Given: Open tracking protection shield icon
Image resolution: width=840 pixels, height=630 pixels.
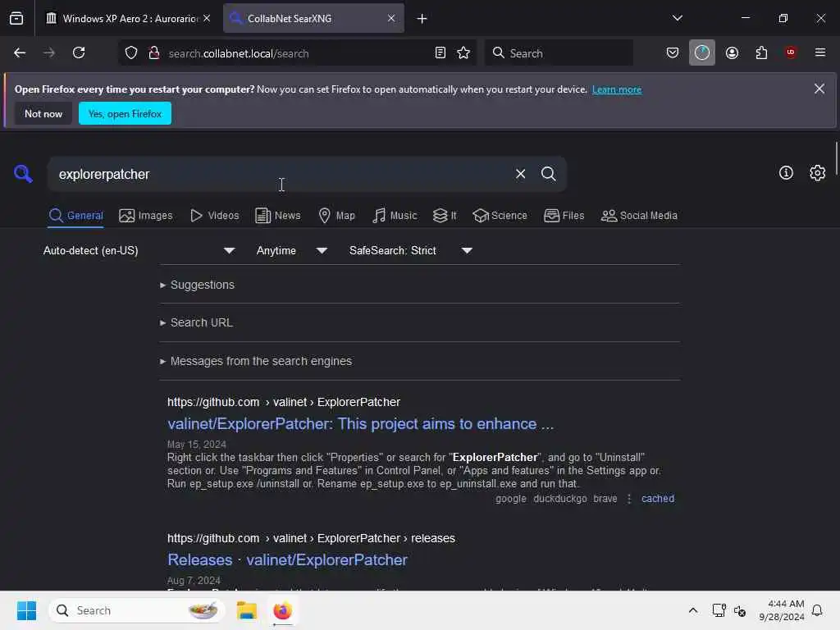Looking at the screenshot, I should point(131,52).
